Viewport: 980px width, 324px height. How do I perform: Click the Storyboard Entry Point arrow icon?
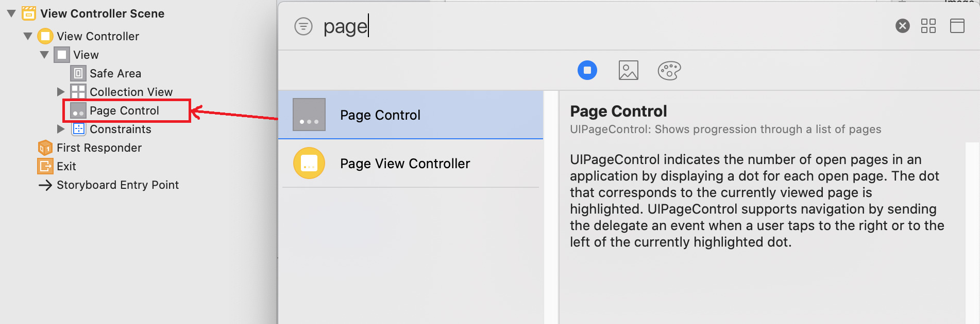coord(45,185)
